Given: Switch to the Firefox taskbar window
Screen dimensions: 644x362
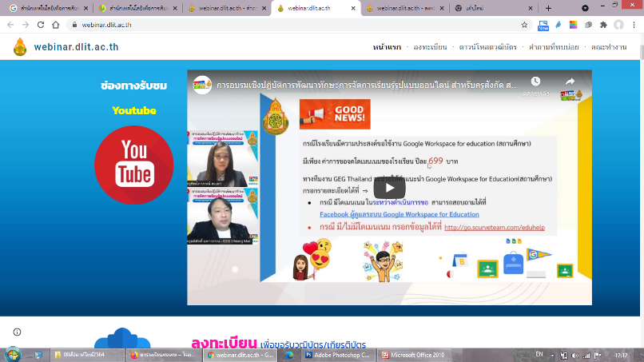Looking at the screenshot, I should point(164,355).
